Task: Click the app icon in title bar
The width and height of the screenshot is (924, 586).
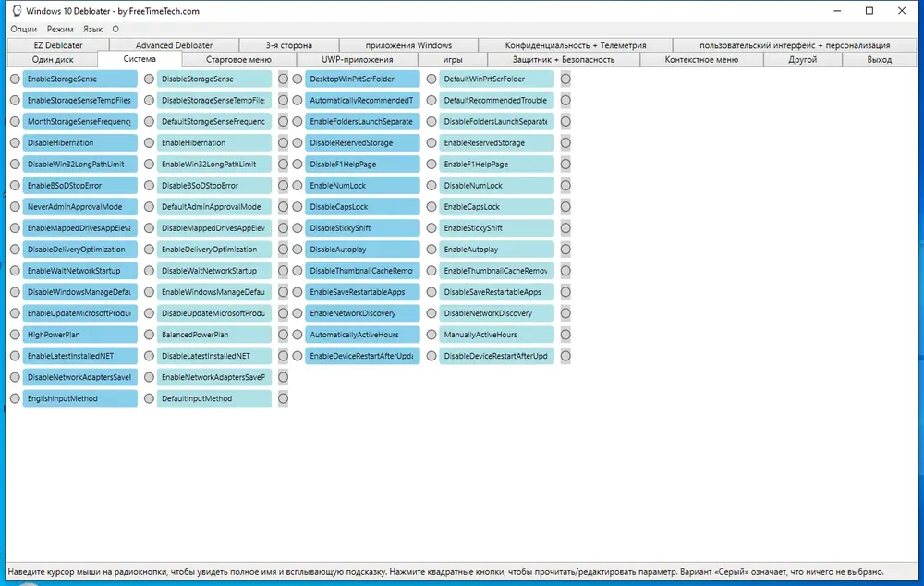Action: tap(17, 10)
